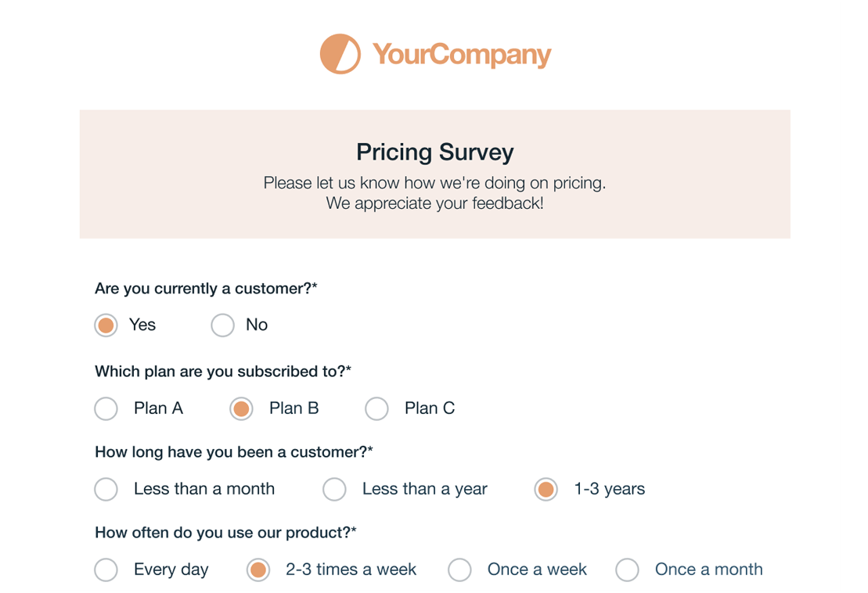Select Less than a year option
The width and height of the screenshot is (868, 593).
tap(334, 489)
